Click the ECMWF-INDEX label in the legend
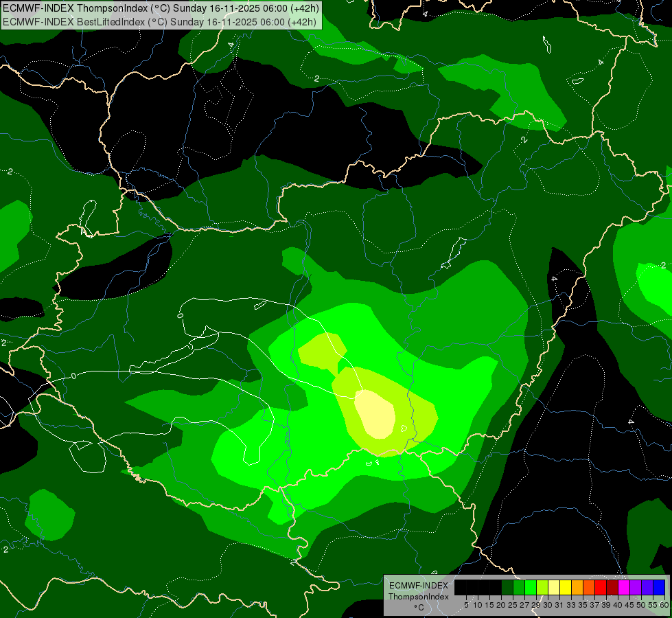This screenshot has height=618, width=672. tap(419, 586)
